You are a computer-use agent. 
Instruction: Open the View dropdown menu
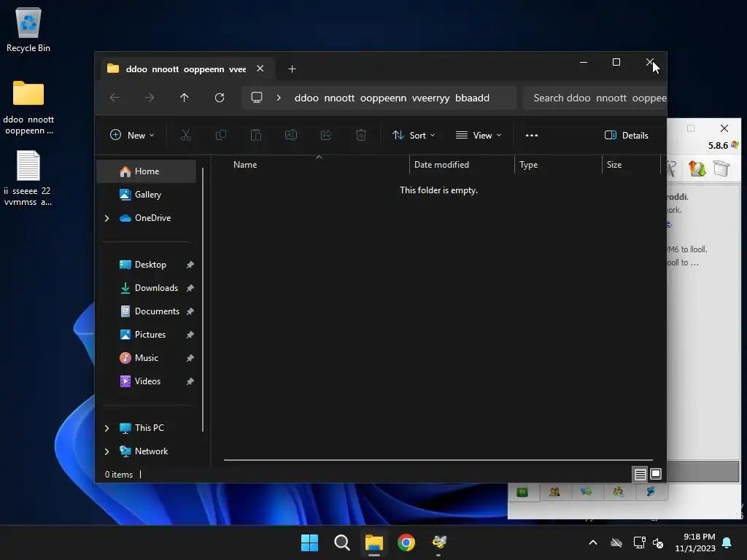(x=479, y=135)
